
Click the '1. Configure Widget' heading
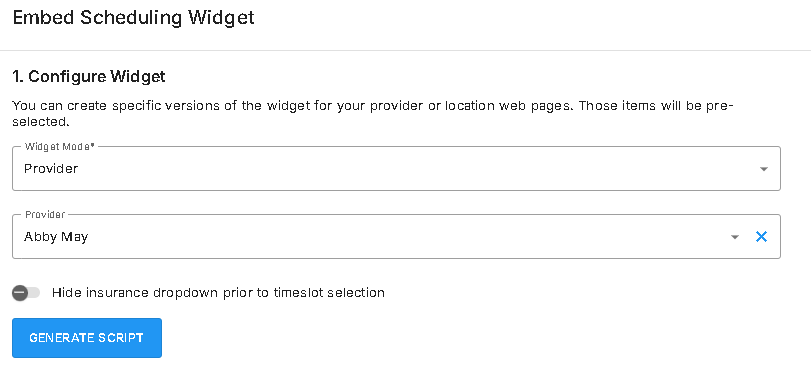click(x=89, y=77)
